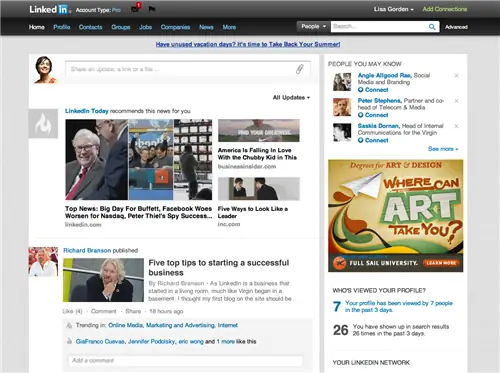Click the paperclip attach icon
Image resolution: width=500 pixels, height=373 pixels.
[x=300, y=69]
